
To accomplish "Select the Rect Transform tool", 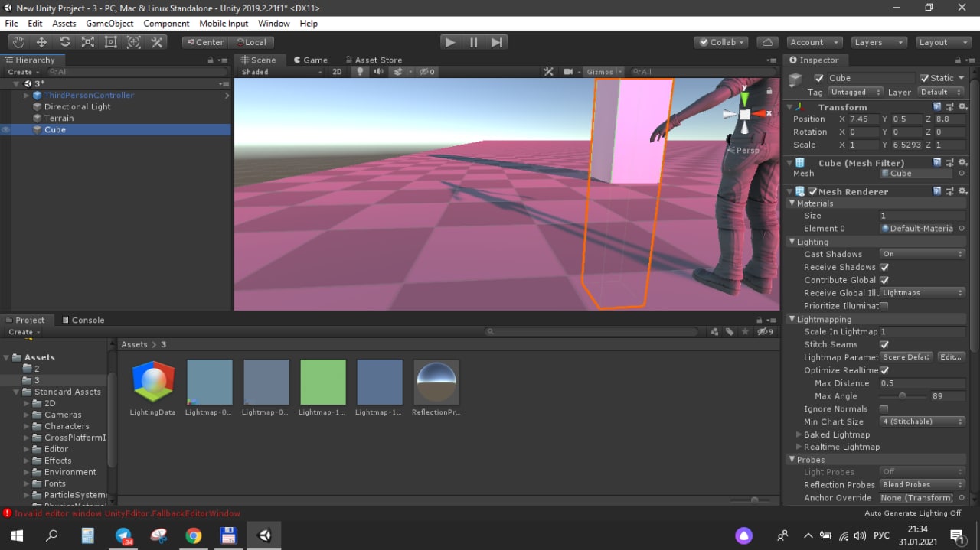I will tap(111, 42).
